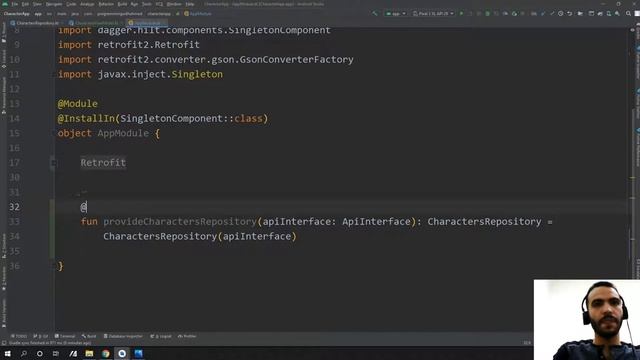The width and height of the screenshot is (640, 360).
Task: Open the Build tool window
Action: tap(89, 336)
